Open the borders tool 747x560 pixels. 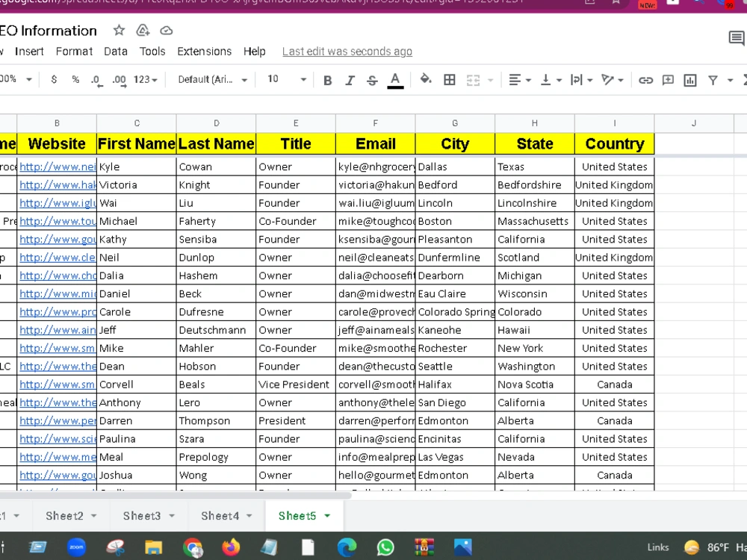449,80
